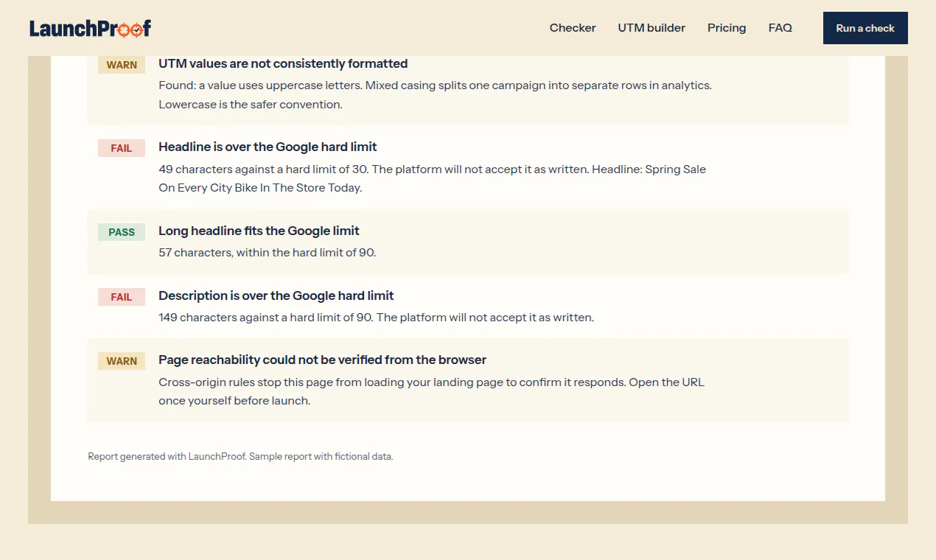The image size is (936, 560).
Task: Click the Headline is over Google limit title
Action: pos(268,147)
